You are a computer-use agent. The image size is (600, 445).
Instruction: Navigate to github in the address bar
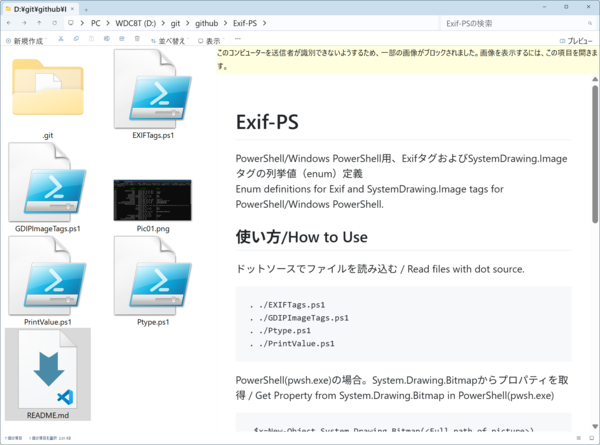click(x=207, y=23)
